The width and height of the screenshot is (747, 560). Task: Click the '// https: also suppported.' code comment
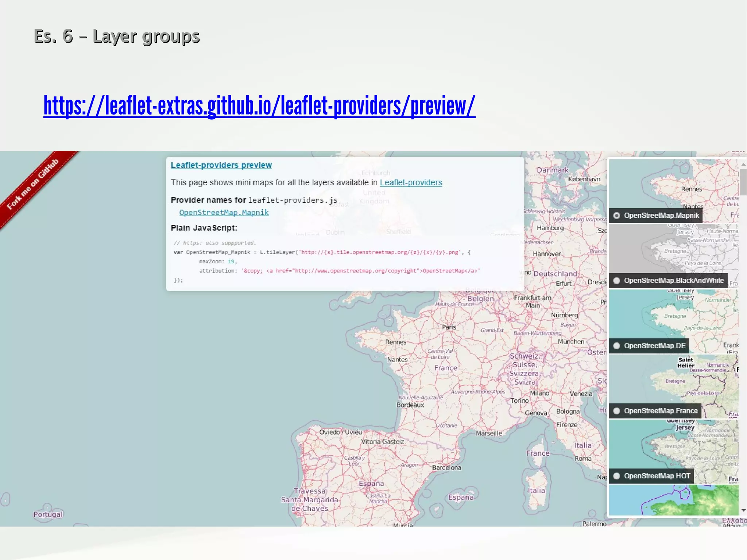click(x=215, y=243)
